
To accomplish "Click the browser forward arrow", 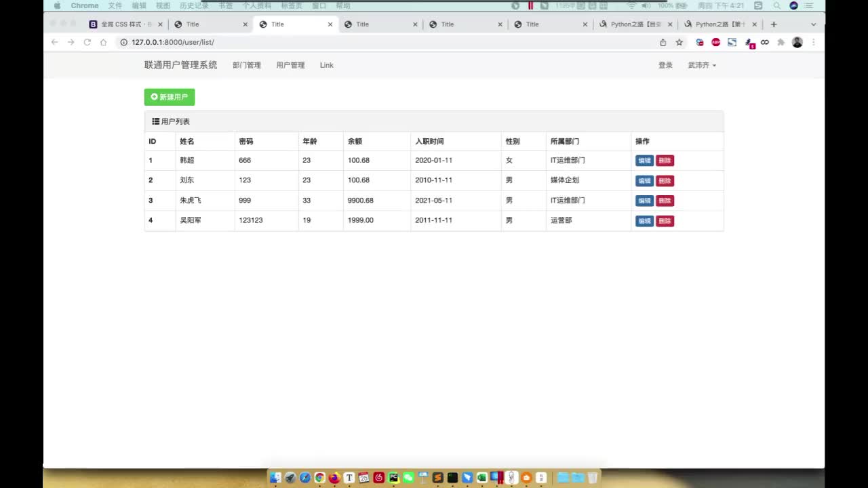I will tap(71, 42).
